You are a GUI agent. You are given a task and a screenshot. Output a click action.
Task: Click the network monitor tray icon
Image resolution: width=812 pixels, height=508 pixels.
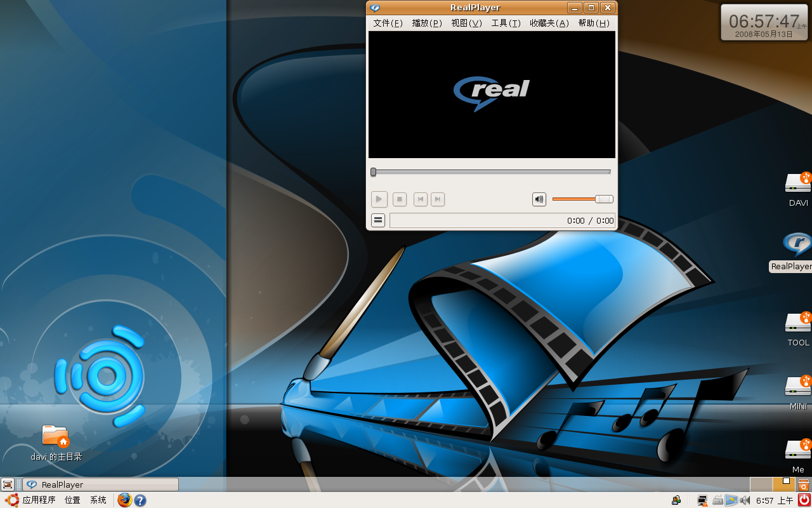tap(702, 500)
